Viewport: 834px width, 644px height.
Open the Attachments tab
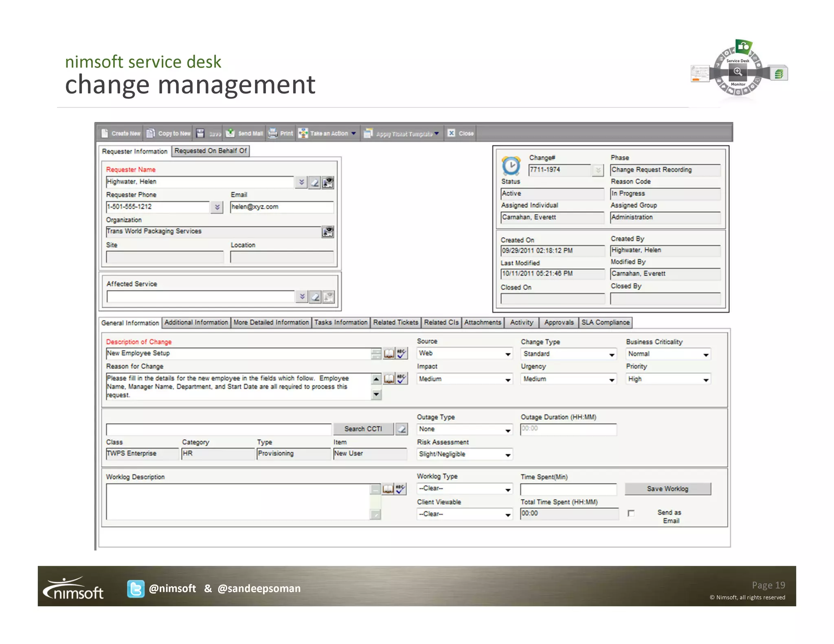click(483, 322)
